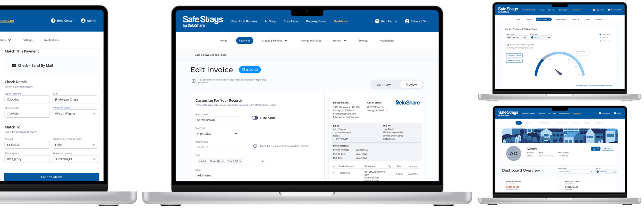Expand the History menu on Edit Invoice screen
This screenshot has height=209, width=644.
339,41
